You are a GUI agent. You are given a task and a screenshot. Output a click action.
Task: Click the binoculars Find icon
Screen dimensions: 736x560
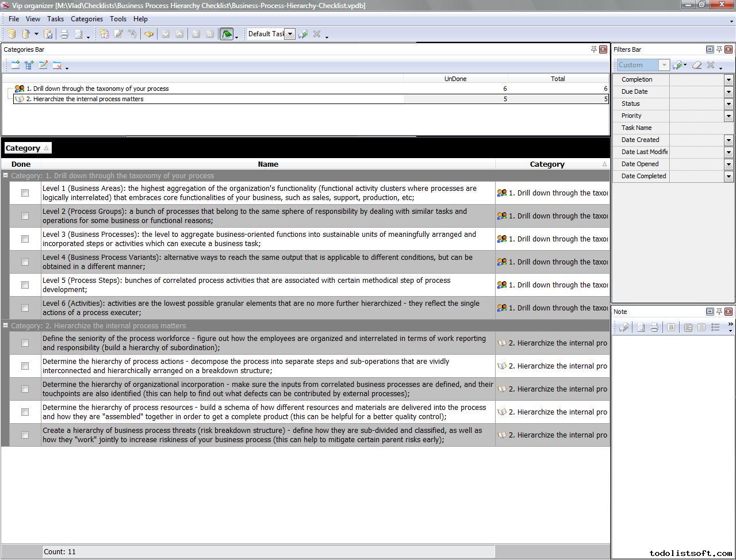click(x=149, y=34)
